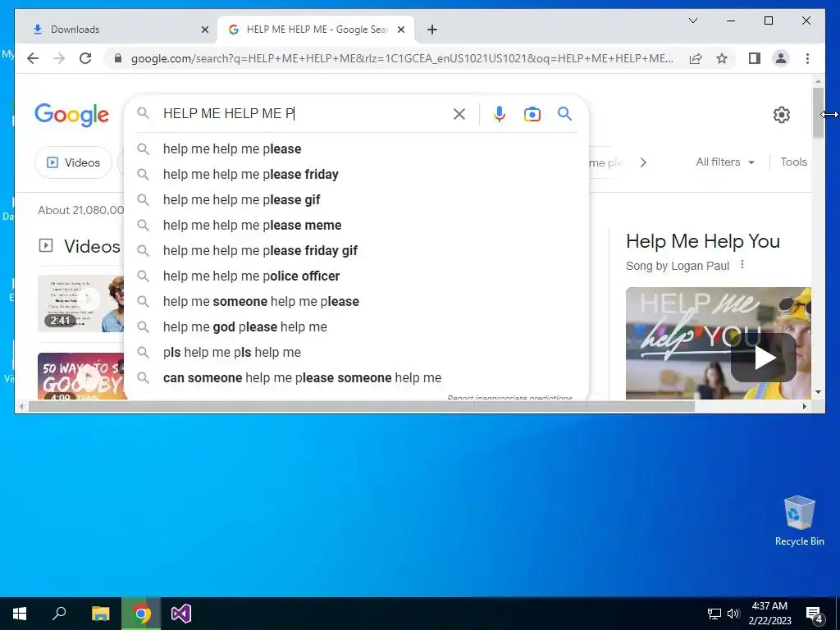840x630 pixels.
Task: Open the Windows Start menu
Action: [x=20, y=614]
